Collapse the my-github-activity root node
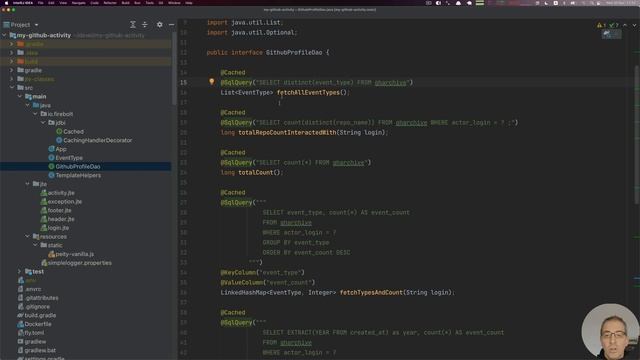 tap(4, 36)
